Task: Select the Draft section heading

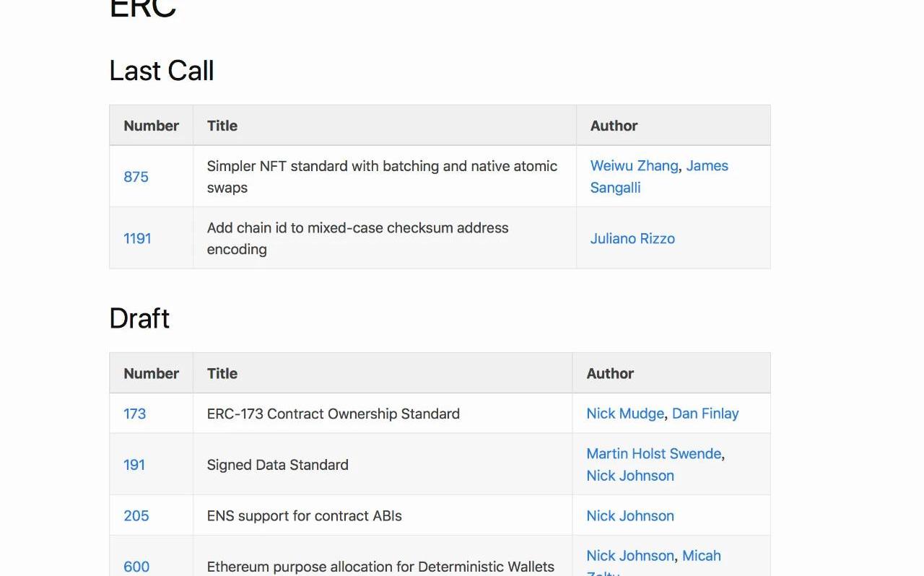Action: click(139, 318)
